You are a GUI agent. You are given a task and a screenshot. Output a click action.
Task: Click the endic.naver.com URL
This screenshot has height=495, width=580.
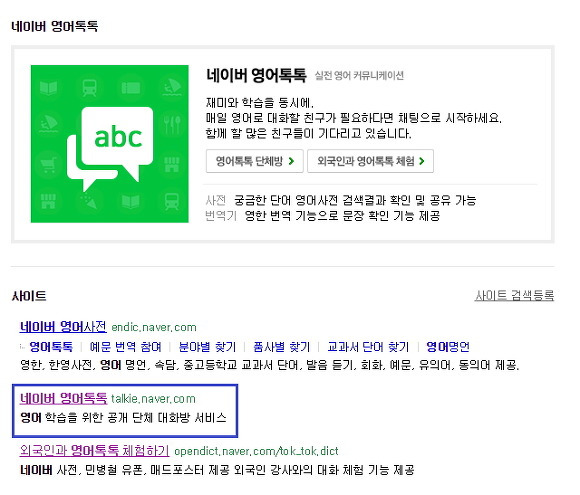pyautogui.click(x=154, y=327)
